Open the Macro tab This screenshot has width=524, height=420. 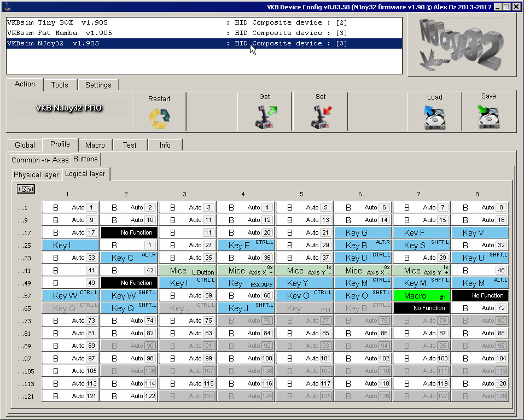coord(95,145)
